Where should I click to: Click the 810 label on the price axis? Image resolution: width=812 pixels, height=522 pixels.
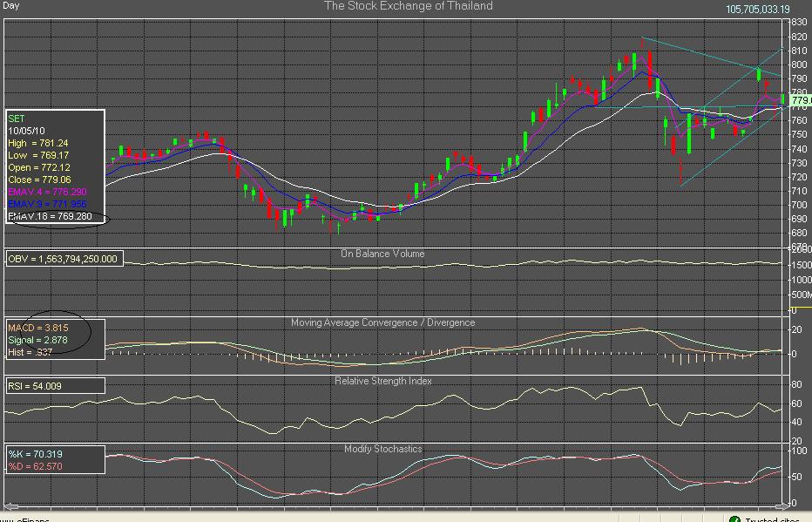point(800,51)
